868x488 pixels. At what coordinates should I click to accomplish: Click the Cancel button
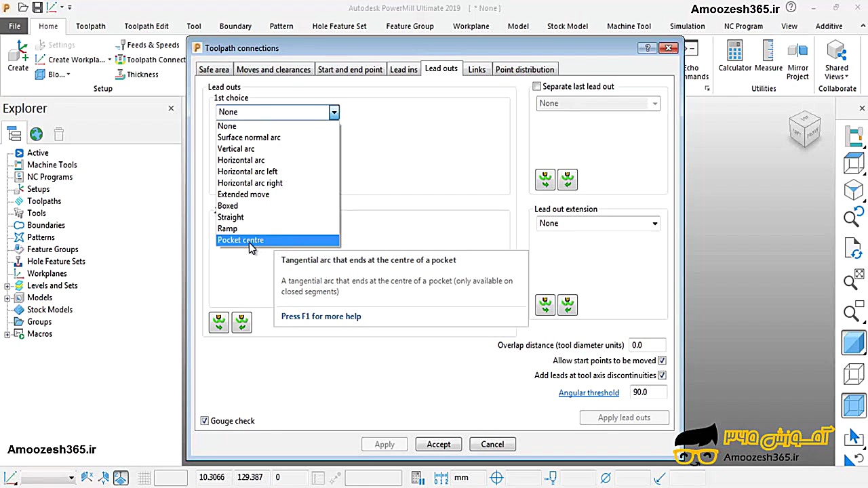click(x=492, y=445)
